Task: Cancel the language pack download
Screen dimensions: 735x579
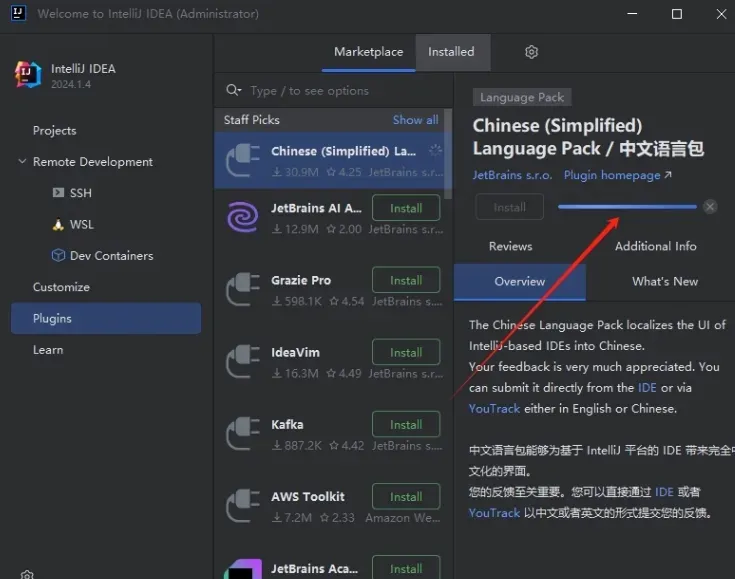Action: (x=710, y=207)
